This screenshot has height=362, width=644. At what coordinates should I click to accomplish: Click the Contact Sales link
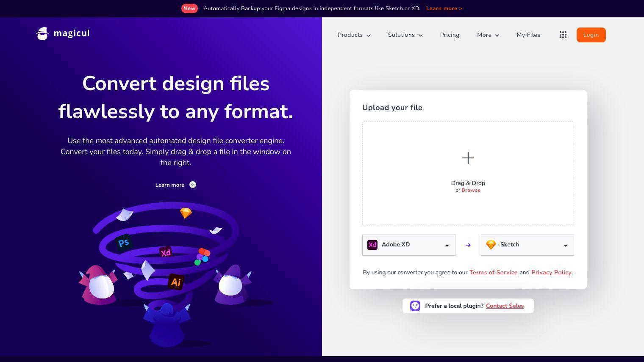pos(505,306)
